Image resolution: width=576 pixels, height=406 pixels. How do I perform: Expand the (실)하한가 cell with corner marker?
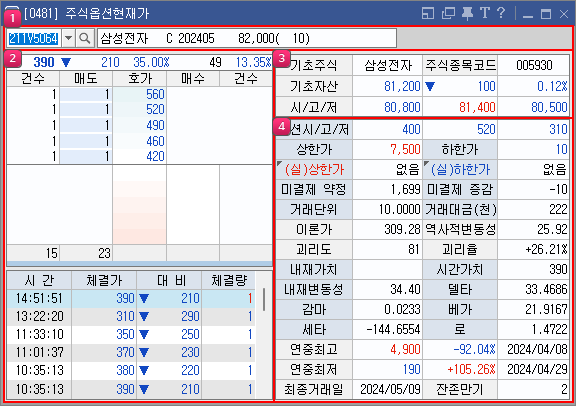tap(460, 169)
